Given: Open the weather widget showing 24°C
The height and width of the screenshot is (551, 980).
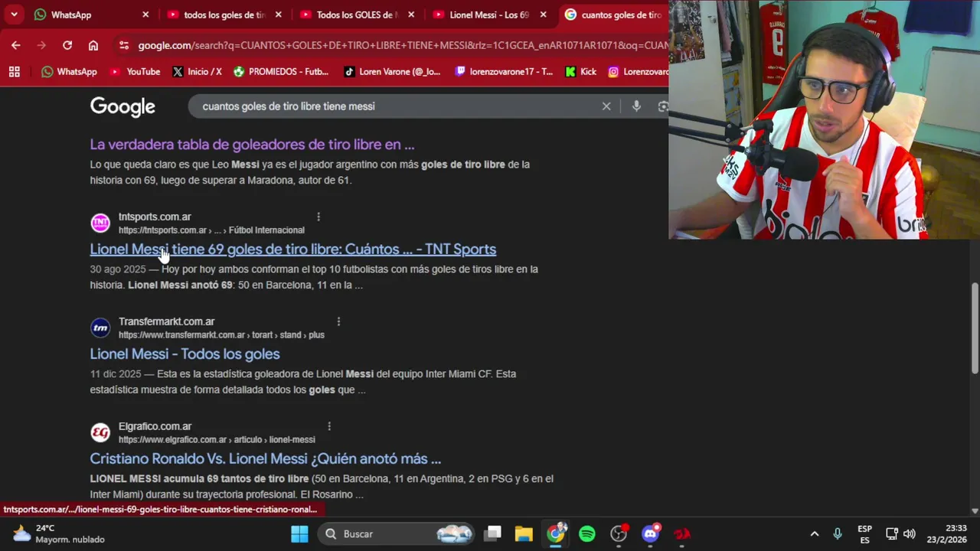Looking at the screenshot, I should [59, 533].
